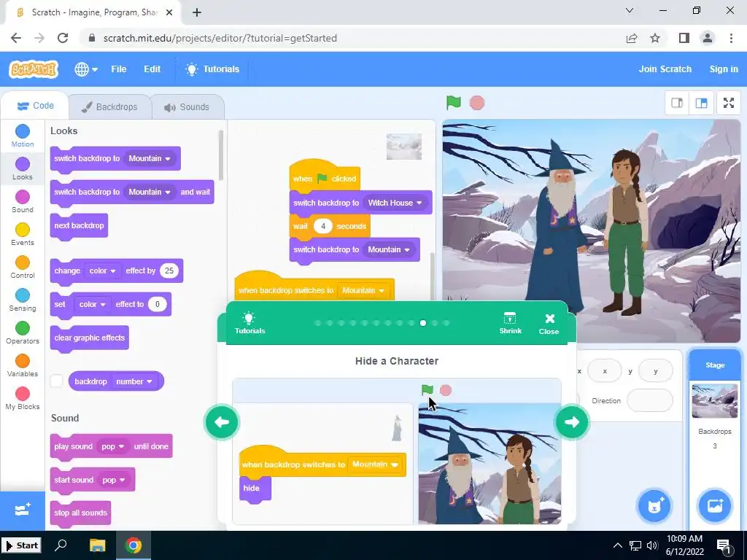Click the next backdrop block
747x560 pixels.
tap(79, 226)
